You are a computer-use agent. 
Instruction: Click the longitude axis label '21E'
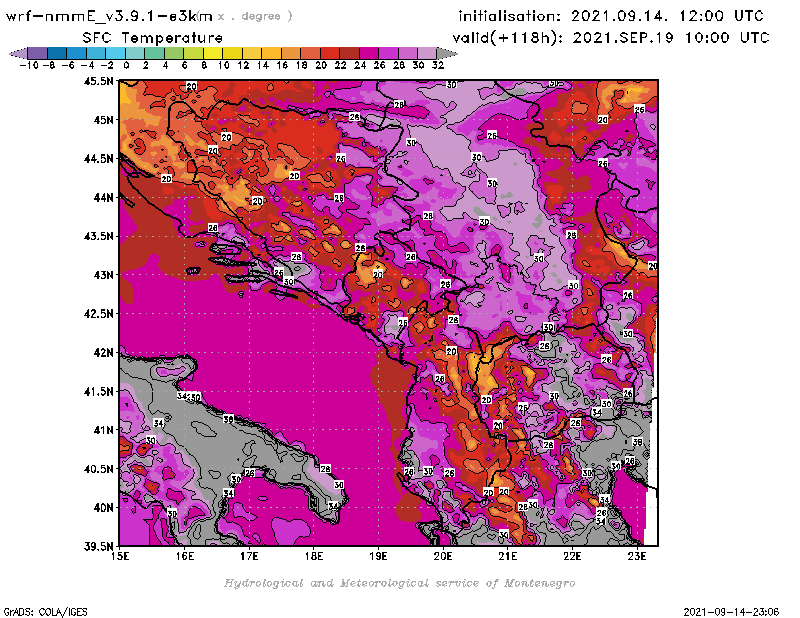pos(508,556)
